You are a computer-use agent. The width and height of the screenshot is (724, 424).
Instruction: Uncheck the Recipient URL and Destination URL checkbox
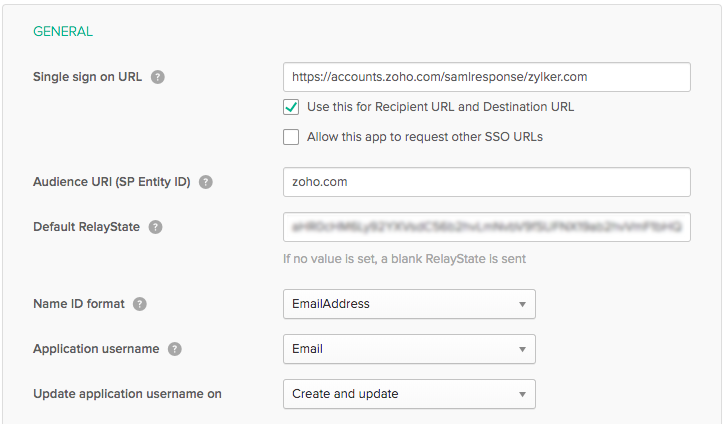[x=291, y=107]
